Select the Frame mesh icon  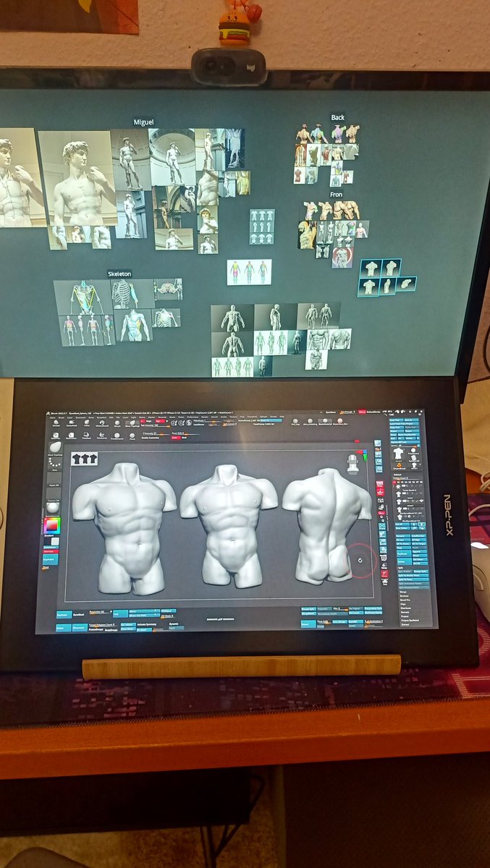[382, 526]
